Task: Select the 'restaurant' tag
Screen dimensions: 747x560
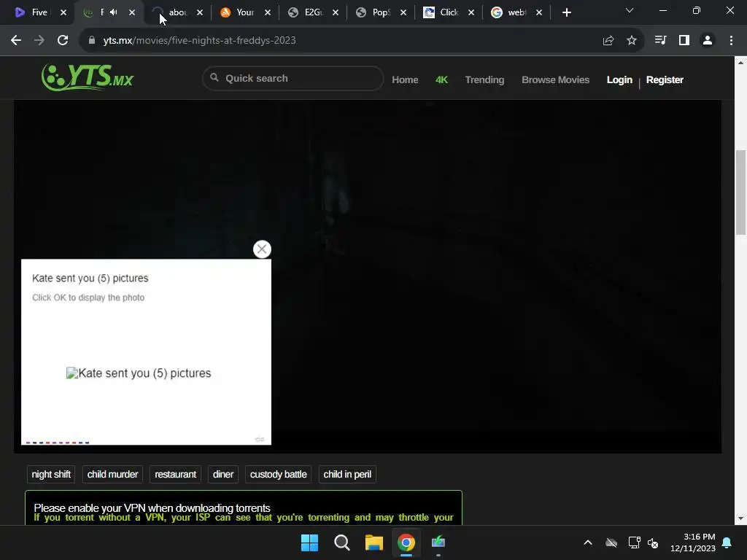Action: coord(175,474)
